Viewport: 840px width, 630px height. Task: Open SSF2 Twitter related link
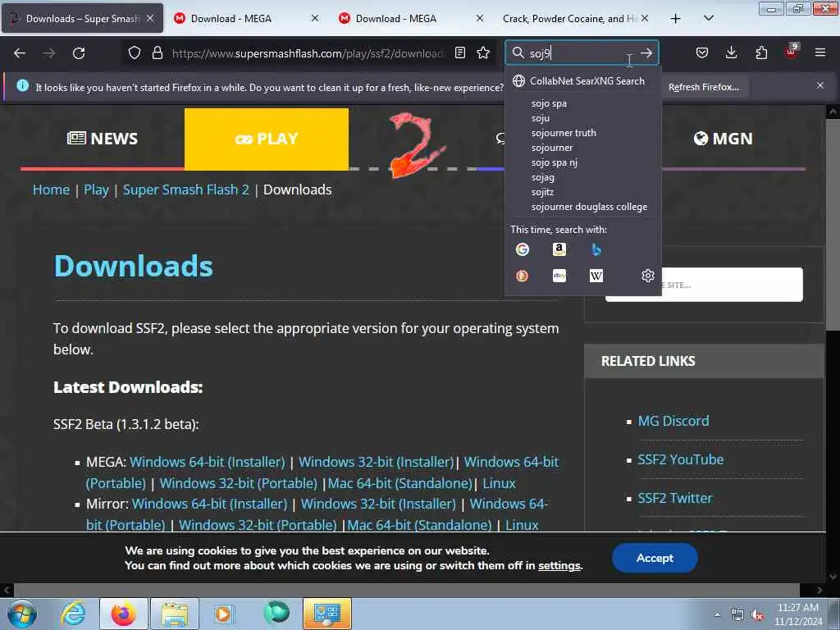pos(675,498)
